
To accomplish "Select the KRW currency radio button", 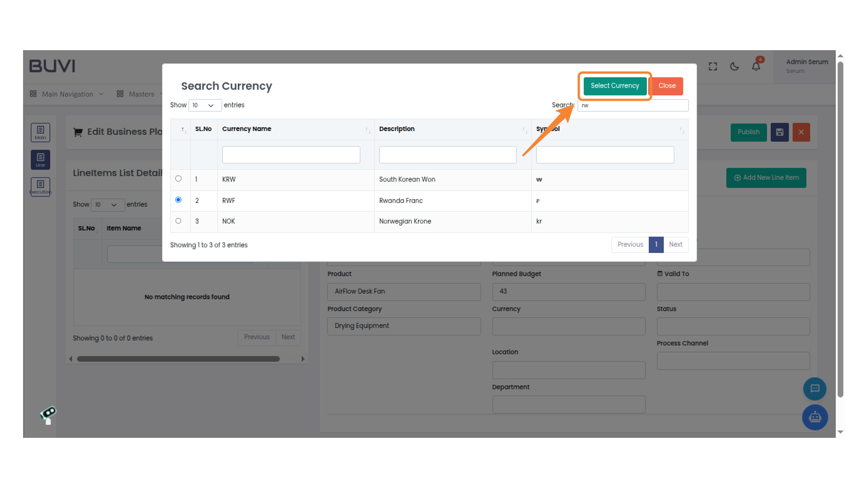I will coord(179,178).
